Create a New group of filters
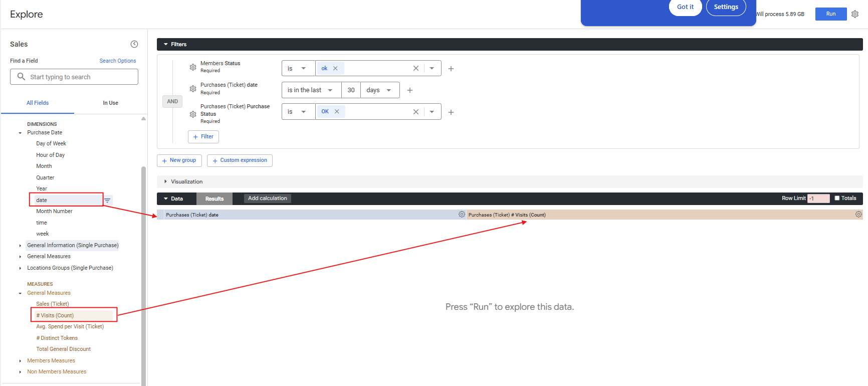868x386 pixels. coord(179,160)
